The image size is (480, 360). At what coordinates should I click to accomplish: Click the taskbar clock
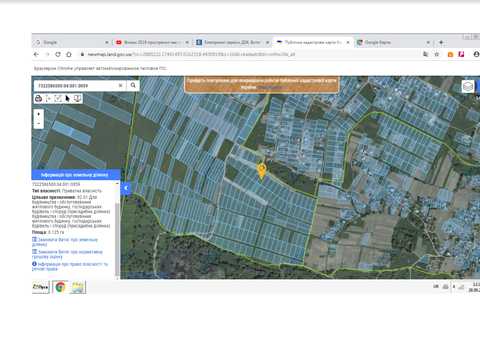(474, 287)
